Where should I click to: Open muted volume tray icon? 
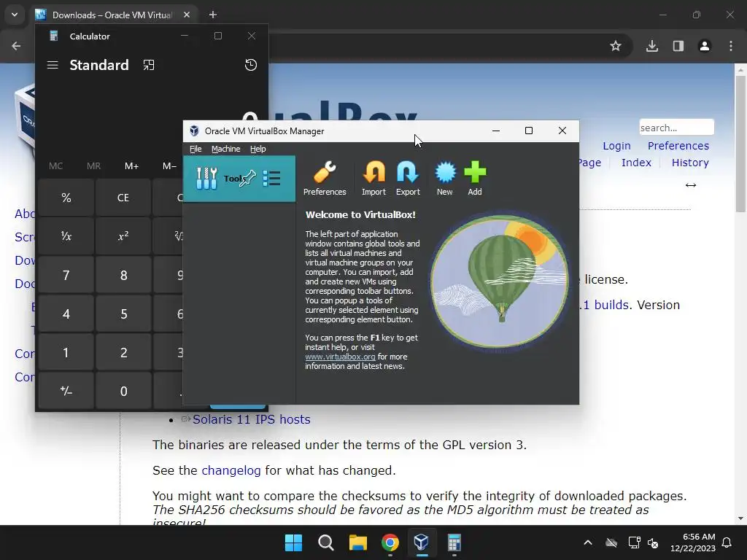pyautogui.click(x=653, y=542)
